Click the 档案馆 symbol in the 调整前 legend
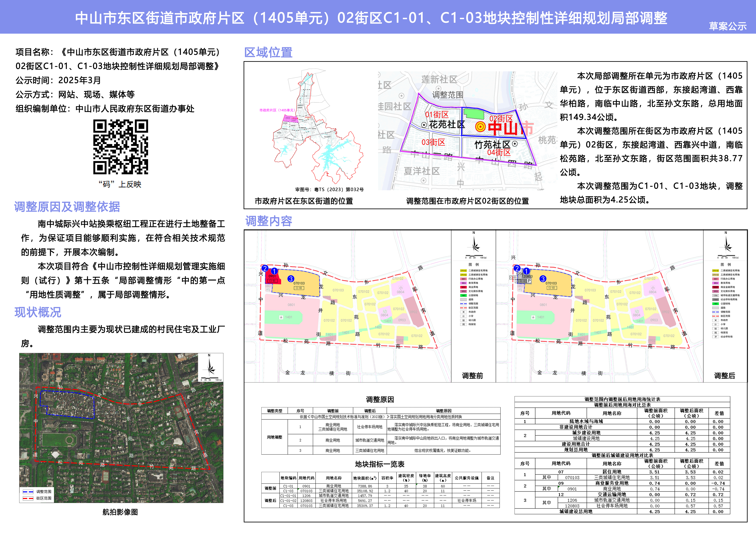The width and height of the screenshot is (756, 535). (463, 324)
